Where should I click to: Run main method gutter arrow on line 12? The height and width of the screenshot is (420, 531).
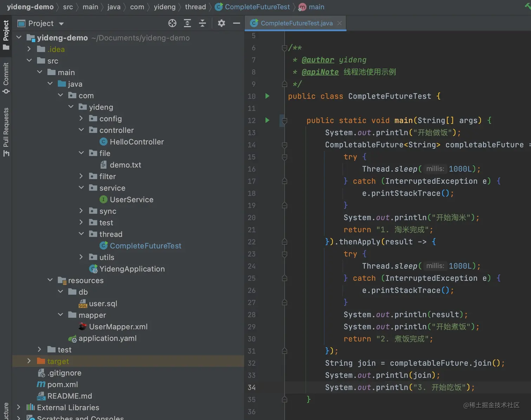267,120
